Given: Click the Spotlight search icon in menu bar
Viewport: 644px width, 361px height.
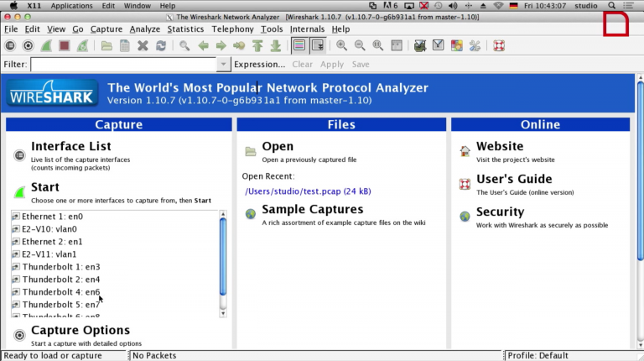Looking at the screenshot, I should click(x=611, y=6).
